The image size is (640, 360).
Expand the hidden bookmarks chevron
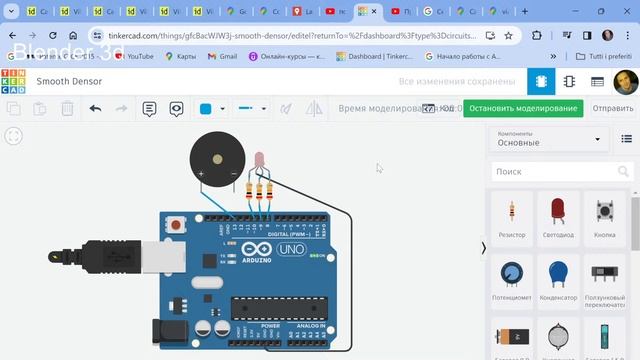coord(553,56)
